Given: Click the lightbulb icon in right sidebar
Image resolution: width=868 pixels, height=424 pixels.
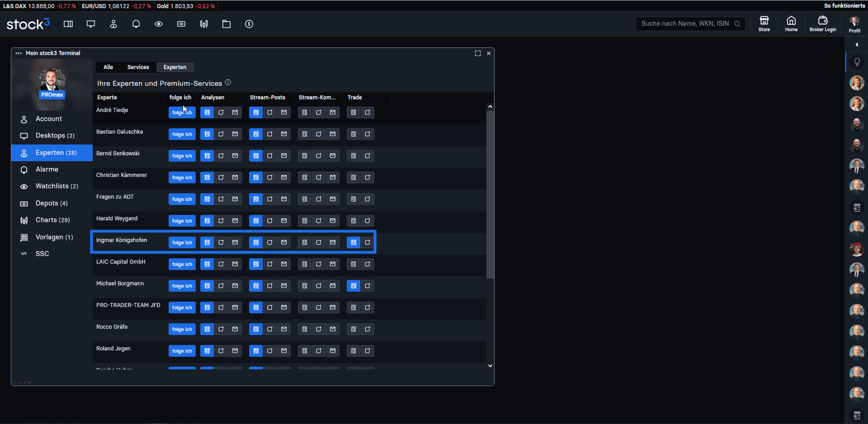Looking at the screenshot, I should tap(857, 62).
